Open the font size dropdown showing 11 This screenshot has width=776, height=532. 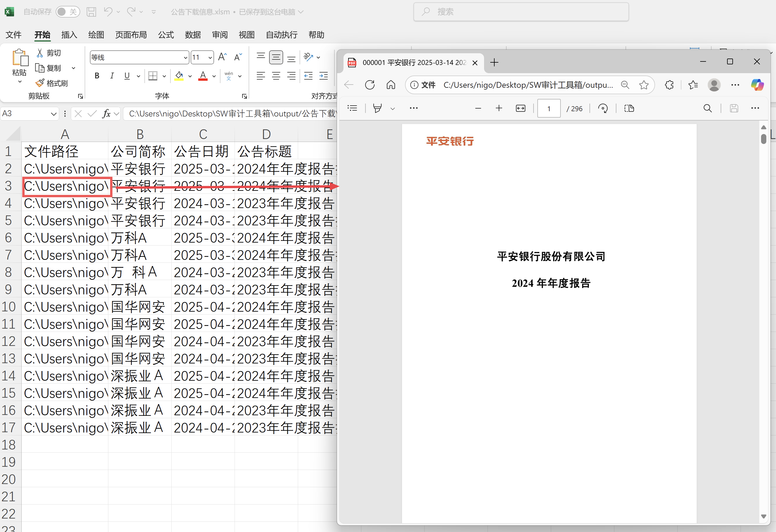pyautogui.click(x=210, y=58)
